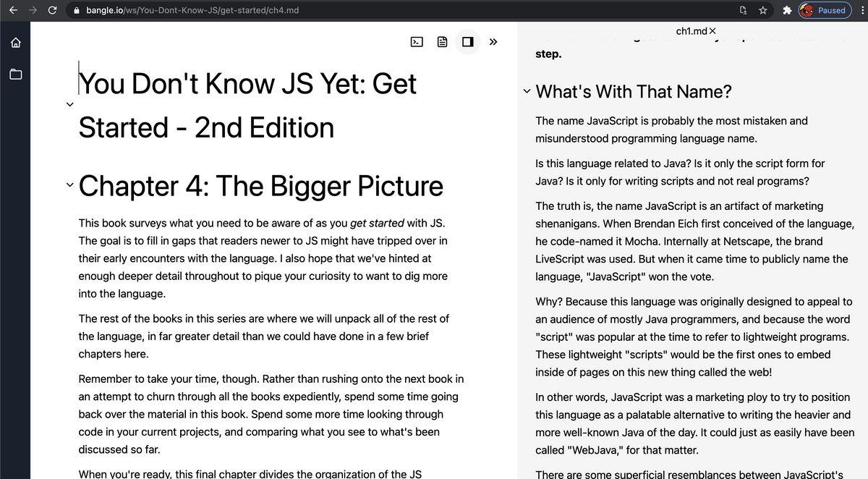Open the Paused profile button
Image resolution: width=868 pixels, height=479 pixels.
825,10
